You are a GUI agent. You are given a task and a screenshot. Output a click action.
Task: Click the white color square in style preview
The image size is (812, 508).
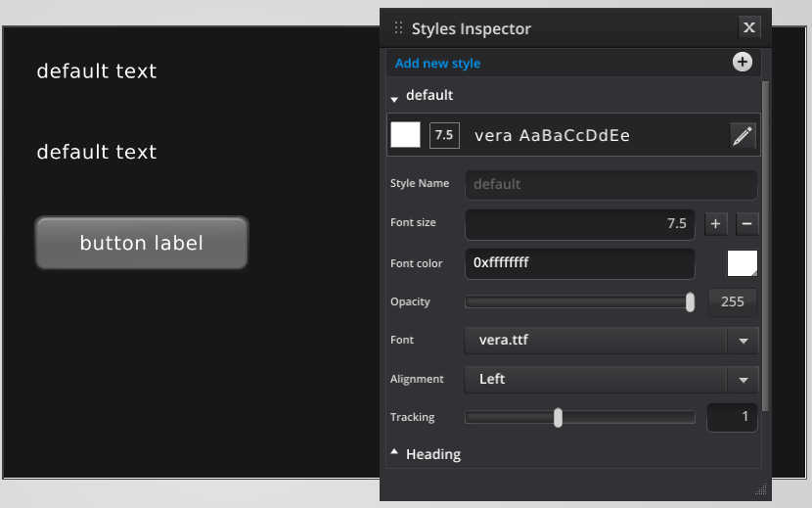coord(405,135)
